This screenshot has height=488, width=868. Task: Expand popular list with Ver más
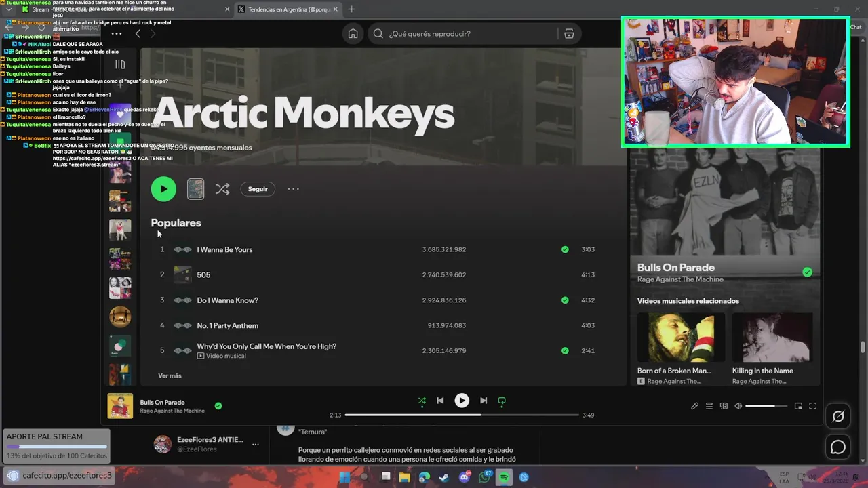[170, 375]
